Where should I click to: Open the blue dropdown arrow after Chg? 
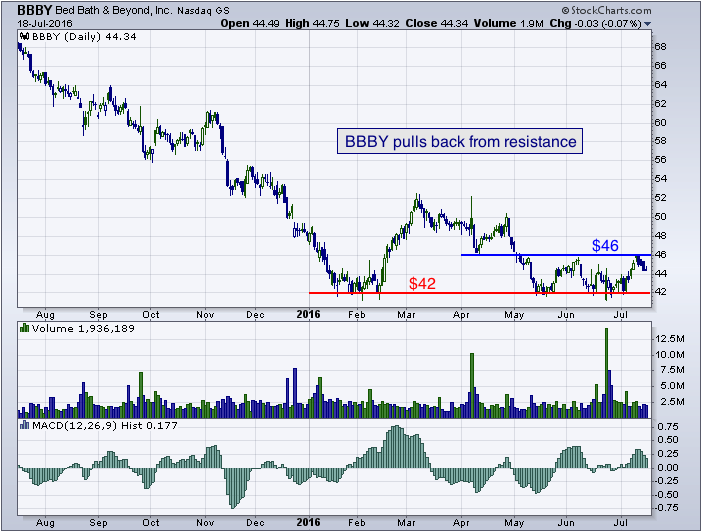[x=647, y=24]
